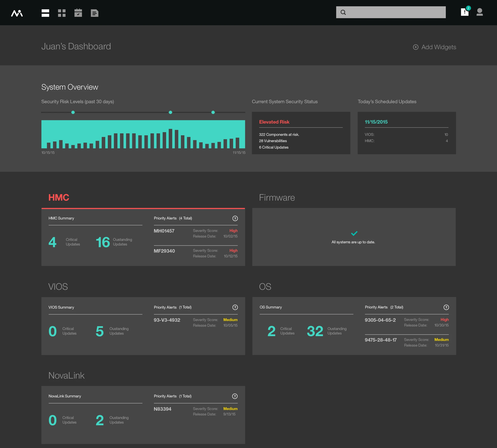This screenshot has width=497, height=448.
Task: Open alerts notification icon with badge 2
Action: tap(465, 12)
